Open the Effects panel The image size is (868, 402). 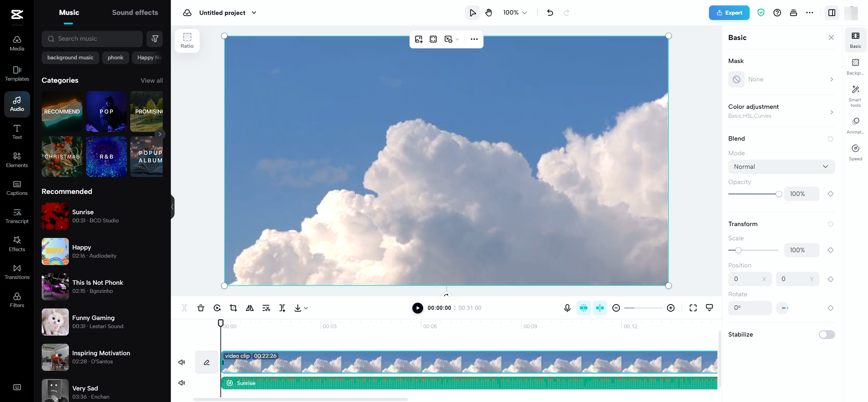tap(17, 244)
